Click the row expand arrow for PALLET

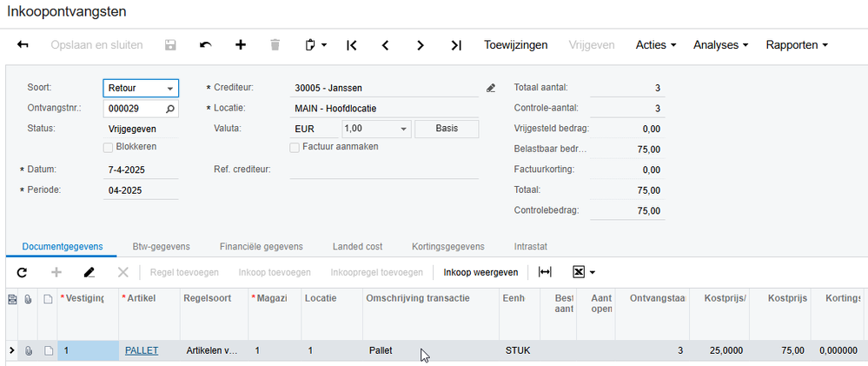[12, 350]
